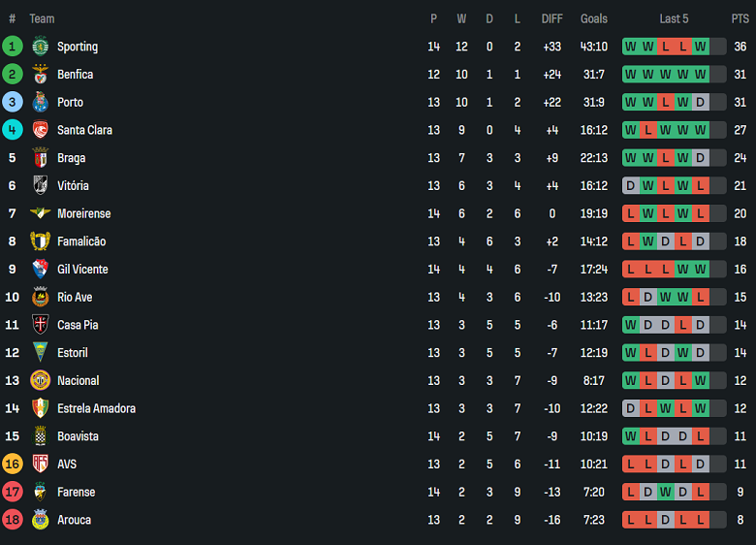The height and width of the screenshot is (545, 756).
Task: Click the Benfica club crest icon
Action: point(40,75)
